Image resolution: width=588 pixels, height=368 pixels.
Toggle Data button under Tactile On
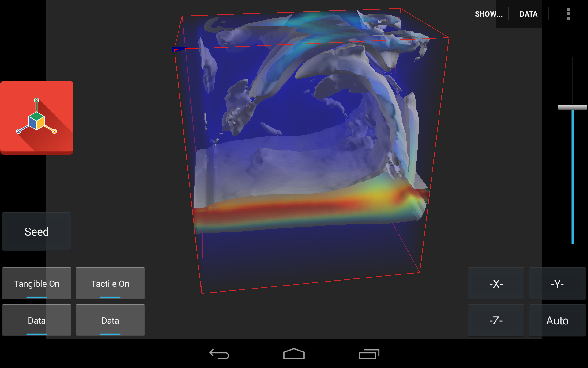[110, 320]
